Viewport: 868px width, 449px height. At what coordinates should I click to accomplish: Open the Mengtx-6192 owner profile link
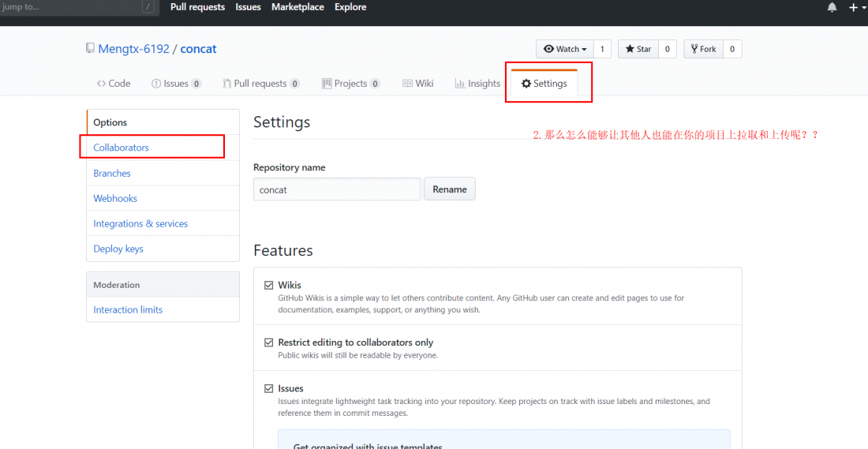coord(133,49)
